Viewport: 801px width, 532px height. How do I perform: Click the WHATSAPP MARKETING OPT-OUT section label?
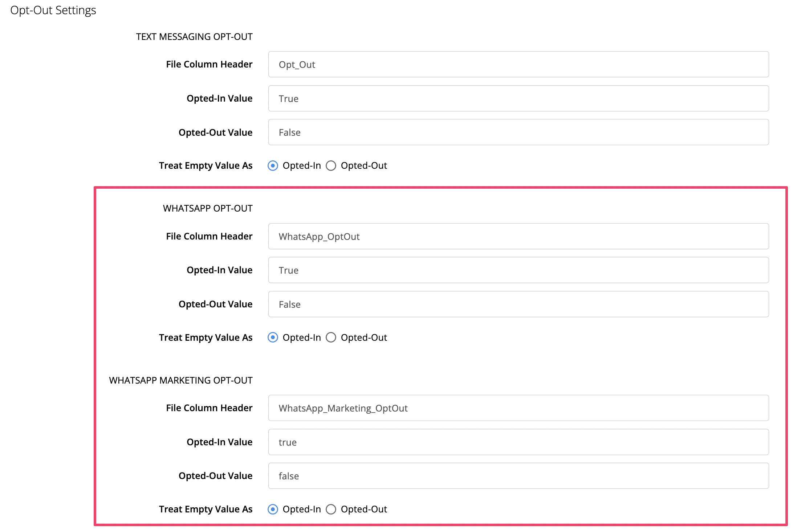(x=180, y=380)
